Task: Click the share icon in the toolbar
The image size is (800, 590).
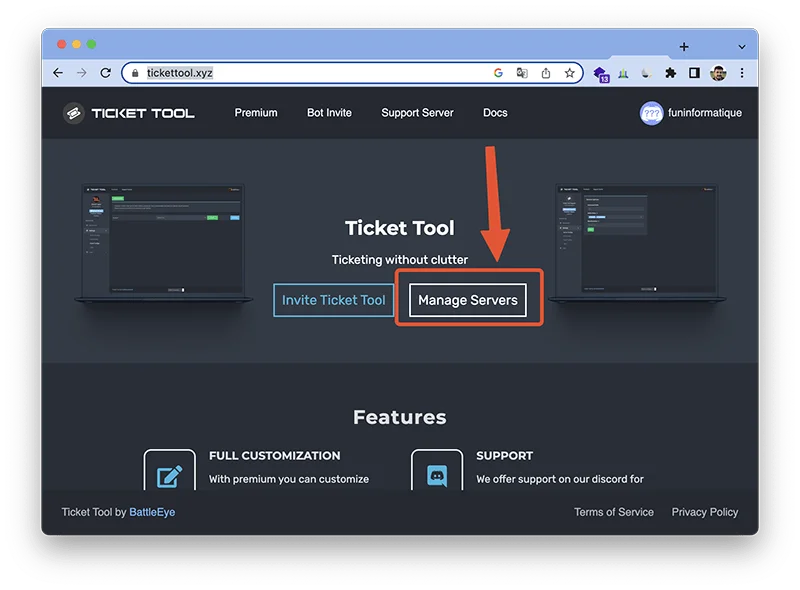Action: [x=545, y=72]
